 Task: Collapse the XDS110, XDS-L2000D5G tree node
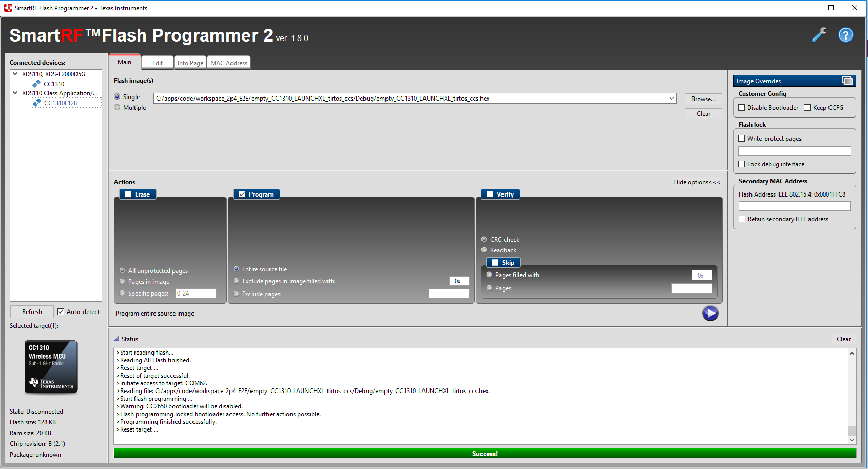(x=15, y=74)
